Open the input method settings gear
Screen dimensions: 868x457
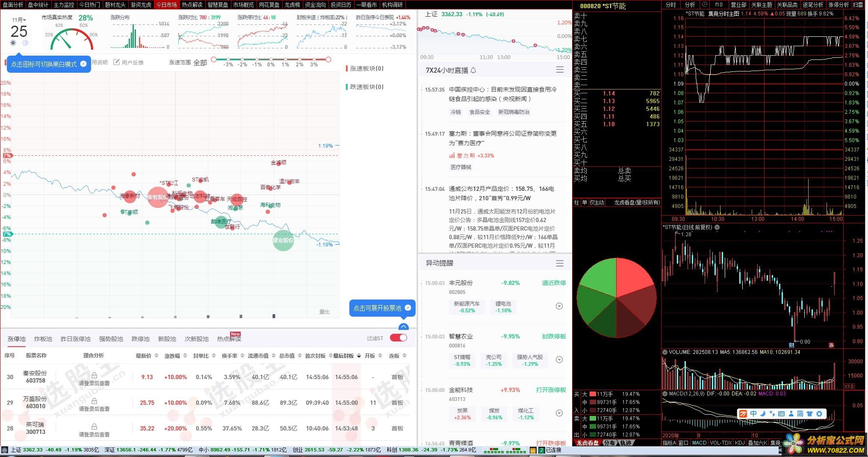tap(819, 414)
